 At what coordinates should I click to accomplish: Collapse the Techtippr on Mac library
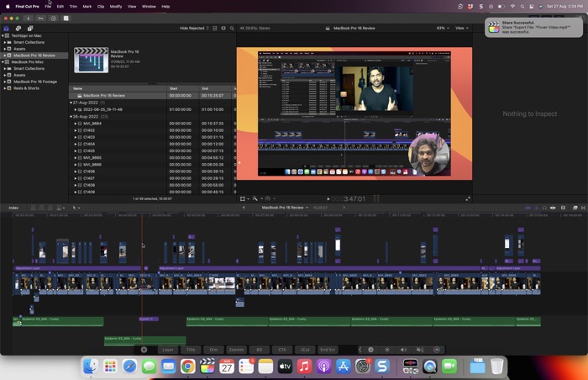pyautogui.click(x=3, y=35)
